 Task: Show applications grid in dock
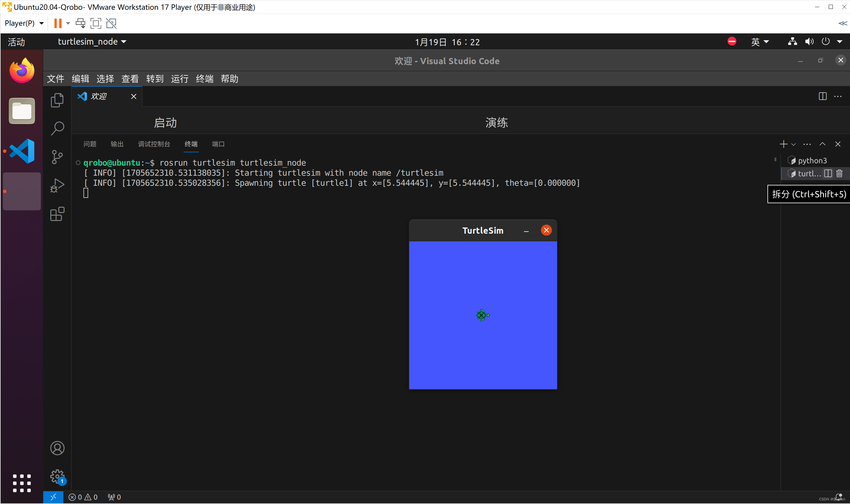click(x=22, y=483)
